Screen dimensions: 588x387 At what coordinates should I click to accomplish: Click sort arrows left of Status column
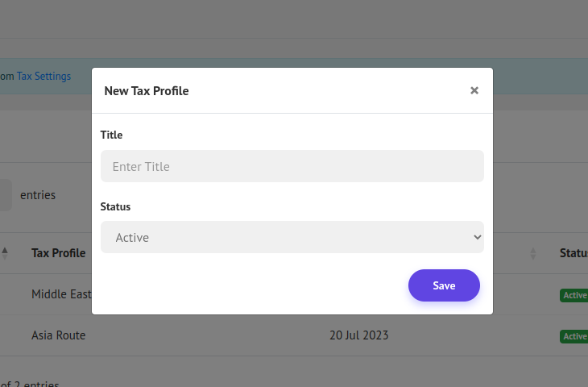click(533, 254)
